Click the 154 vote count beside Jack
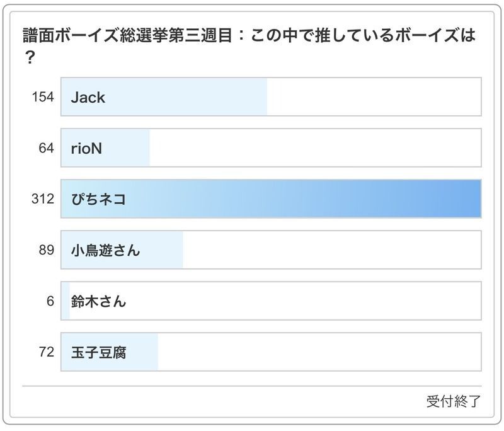This screenshot has height=431, width=504. (x=43, y=97)
